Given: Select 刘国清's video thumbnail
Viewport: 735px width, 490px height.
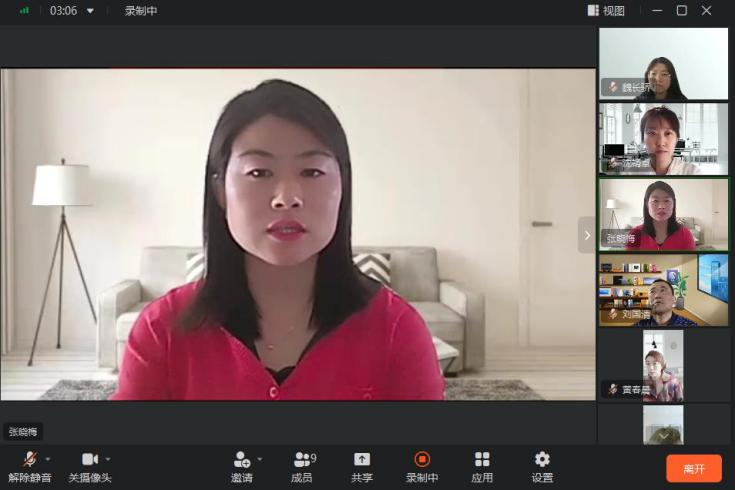Looking at the screenshot, I should coord(663,290).
